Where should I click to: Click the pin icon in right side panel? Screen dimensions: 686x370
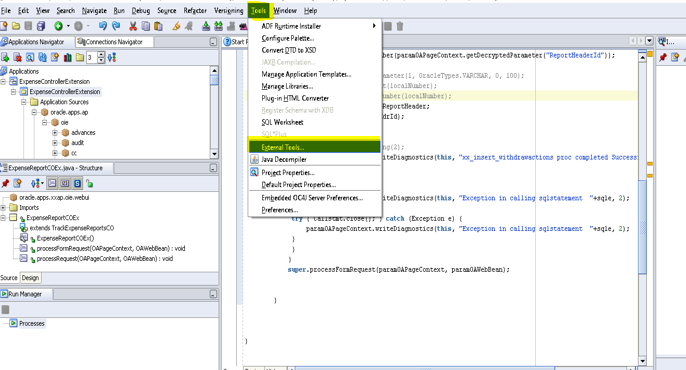[663, 57]
